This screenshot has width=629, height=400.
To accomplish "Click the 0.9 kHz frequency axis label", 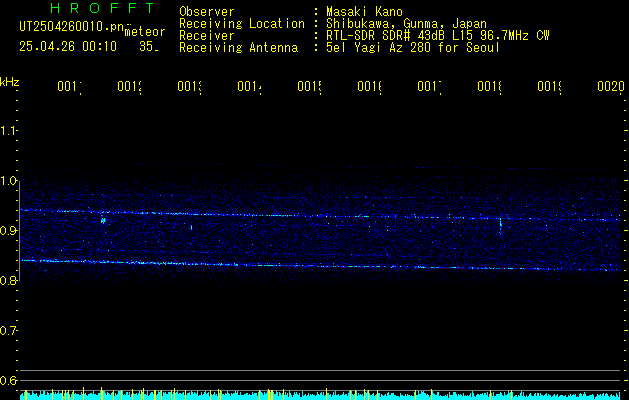I will click(x=8, y=231).
